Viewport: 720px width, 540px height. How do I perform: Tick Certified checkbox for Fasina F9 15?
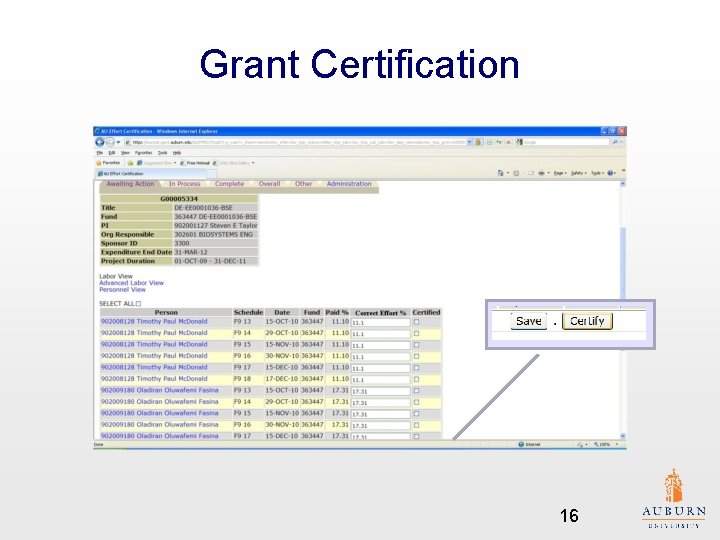click(x=416, y=414)
